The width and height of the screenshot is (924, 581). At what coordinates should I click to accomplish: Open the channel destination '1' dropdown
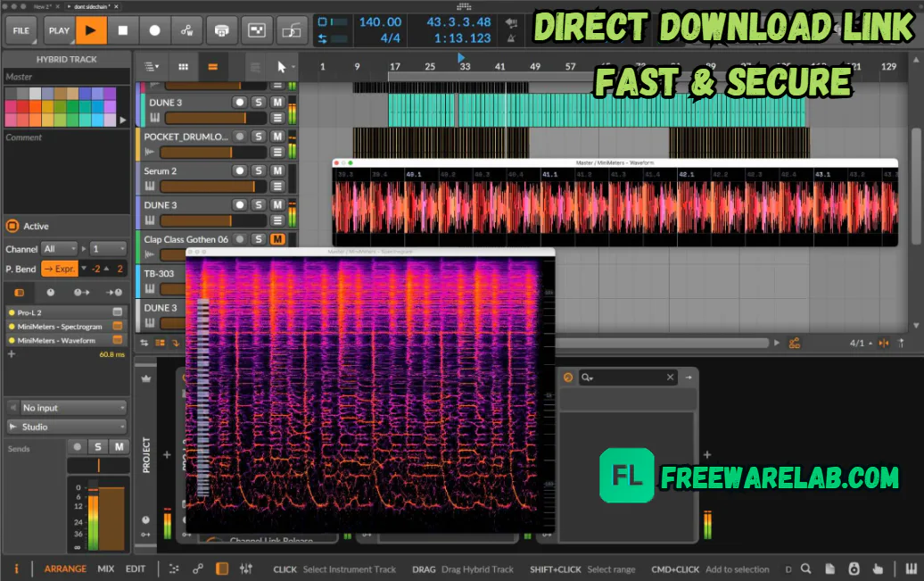point(109,249)
